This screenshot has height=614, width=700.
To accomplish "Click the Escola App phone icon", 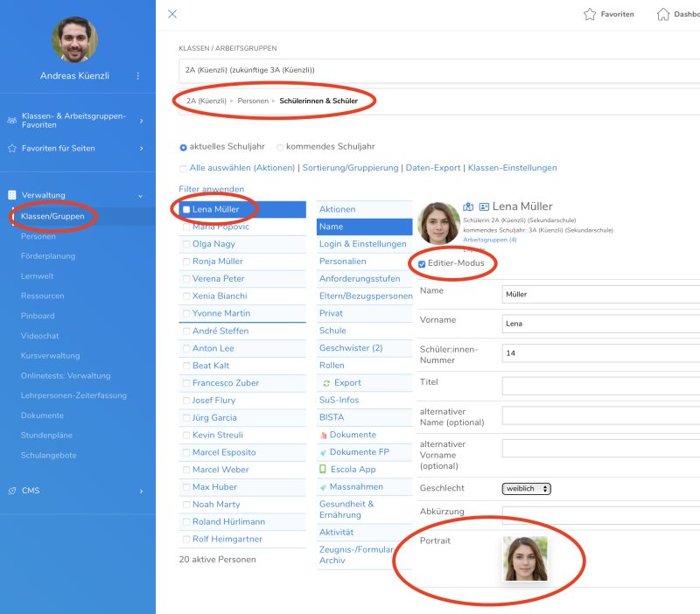I will click(324, 470).
